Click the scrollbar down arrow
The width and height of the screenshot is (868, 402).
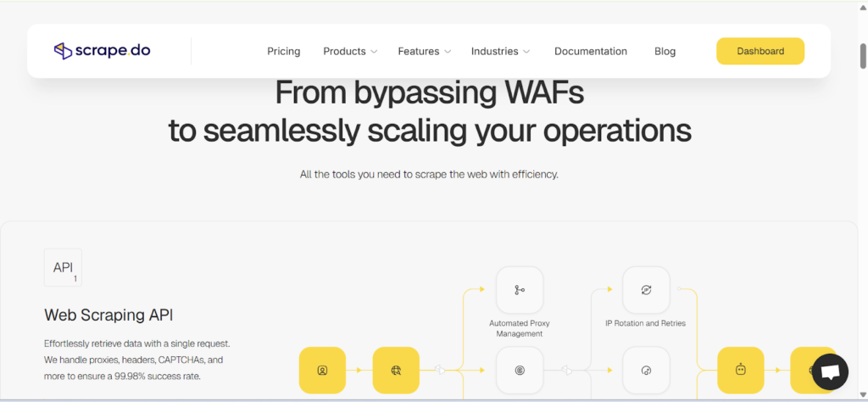coord(862,395)
